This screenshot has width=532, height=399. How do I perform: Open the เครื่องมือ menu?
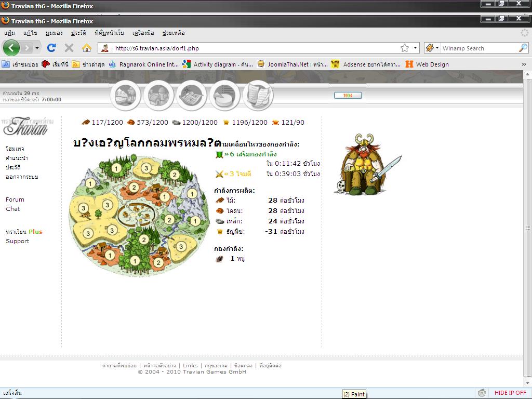pos(143,33)
